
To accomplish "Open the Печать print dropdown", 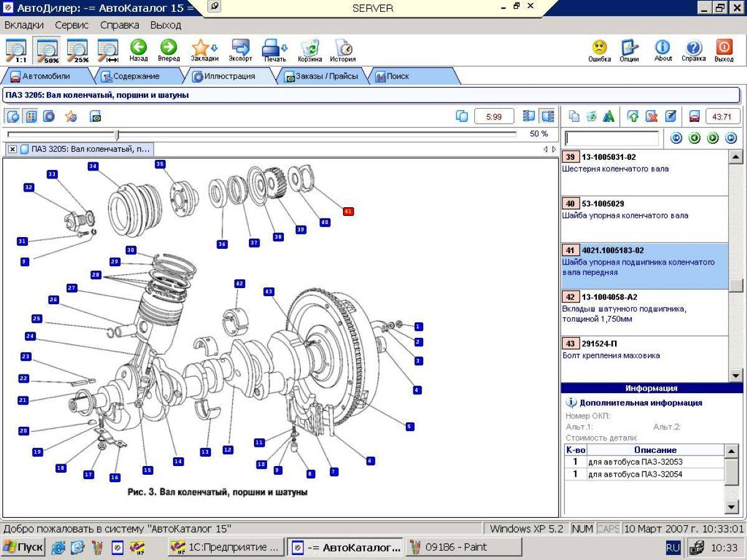I will pyautogui.click(x=275, y=49).
